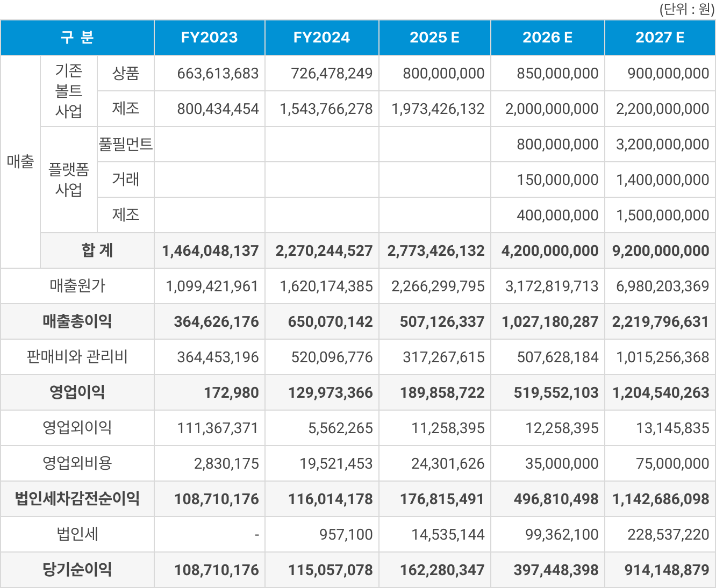The image size is (716, 588).
Task: Select the 거래 row label
Action: point(126,180)
